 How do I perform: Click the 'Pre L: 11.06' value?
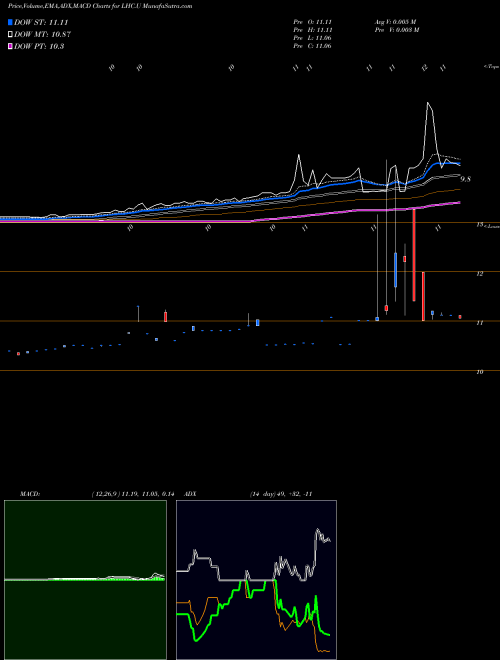312,38
